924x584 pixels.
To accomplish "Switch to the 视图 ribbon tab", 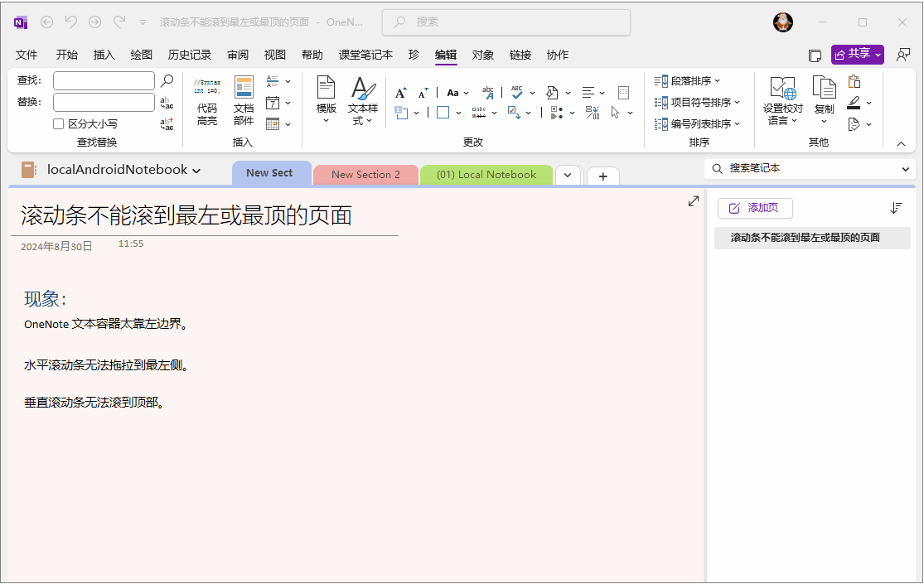I will pyautogui.click(x=274, y=55).
